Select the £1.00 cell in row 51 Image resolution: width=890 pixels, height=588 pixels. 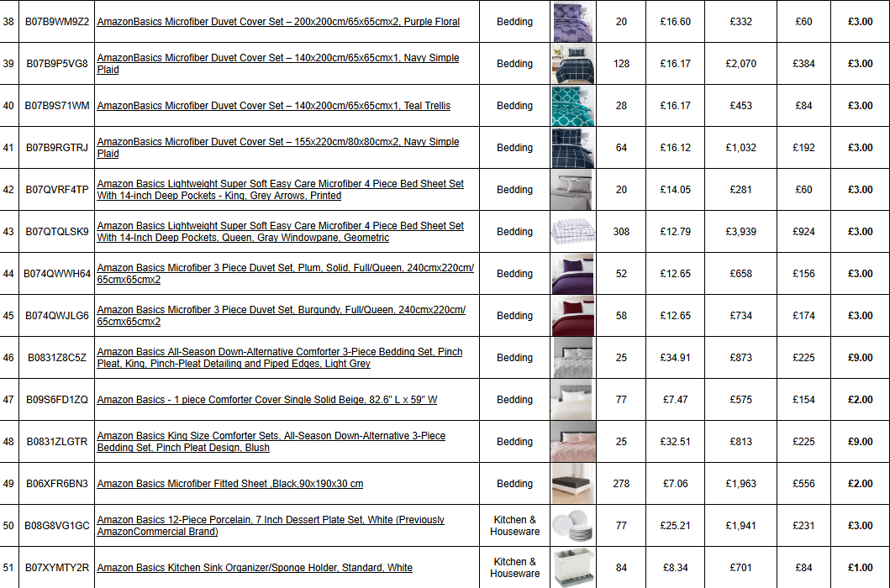(861, 568)
